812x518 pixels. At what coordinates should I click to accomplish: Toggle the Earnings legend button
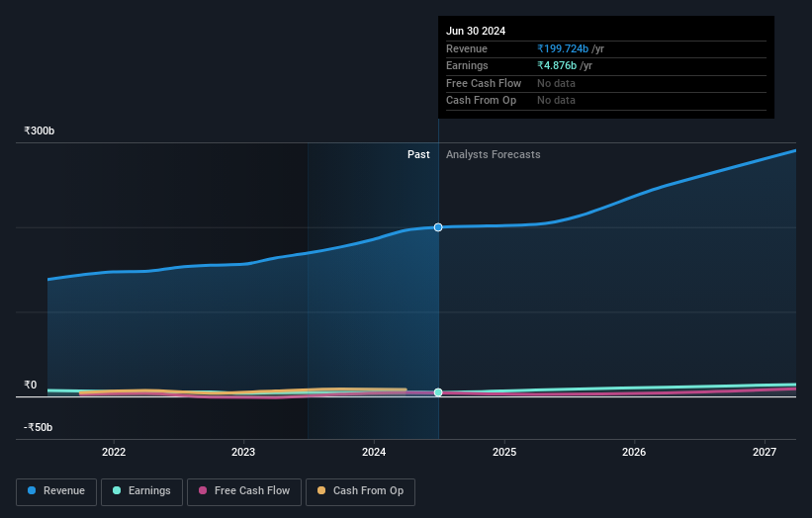point(141,491)
